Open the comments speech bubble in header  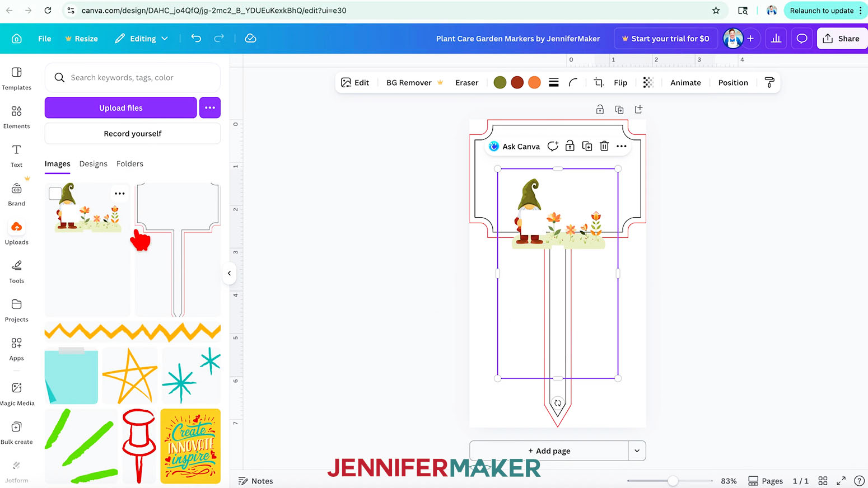click(x=802, y=39)
